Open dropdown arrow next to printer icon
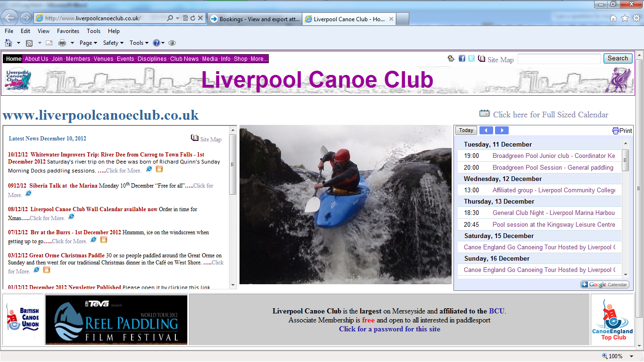This screenshot has height=362, width=644. 72,43
